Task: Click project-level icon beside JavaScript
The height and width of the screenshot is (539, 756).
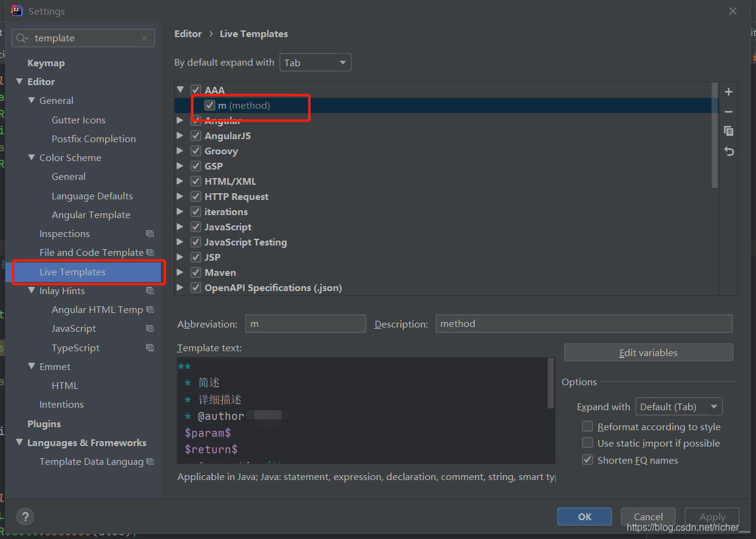Action: pos(150,329)
